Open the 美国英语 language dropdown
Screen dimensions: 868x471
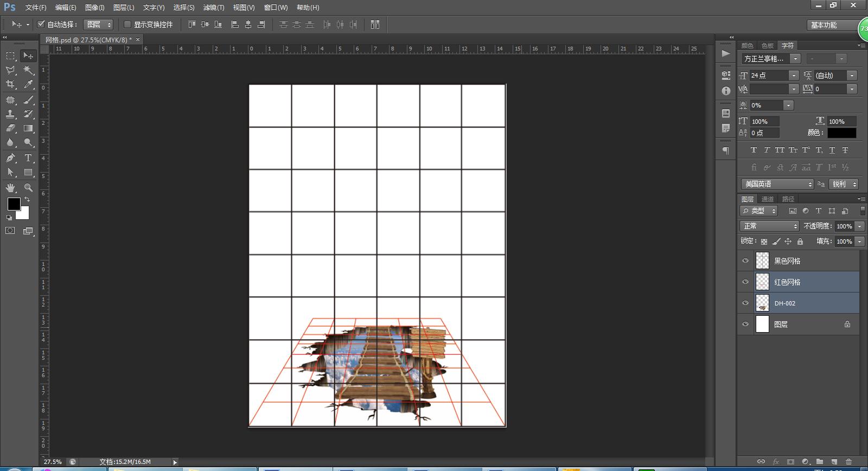[777, 184]
